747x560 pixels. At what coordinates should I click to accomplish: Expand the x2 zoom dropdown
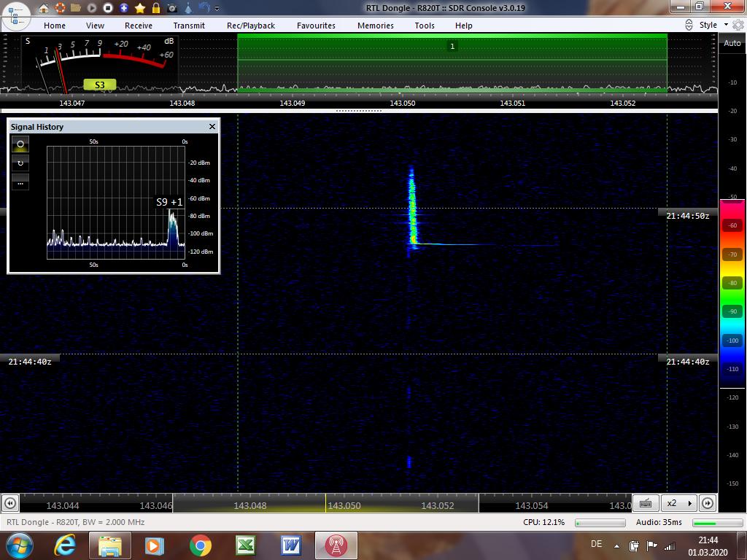click(x=680, y=503)
